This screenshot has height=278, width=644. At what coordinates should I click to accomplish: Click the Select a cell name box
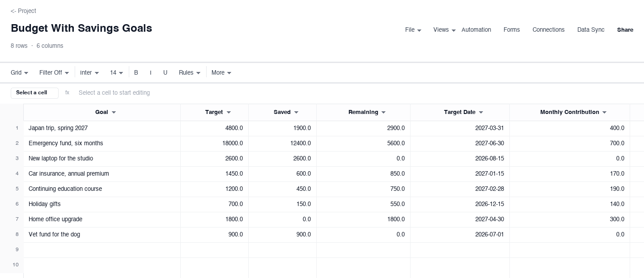(x=34, y=93)
